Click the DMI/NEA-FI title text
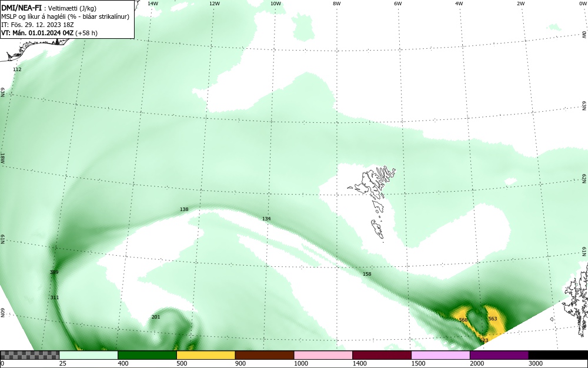 21,8
